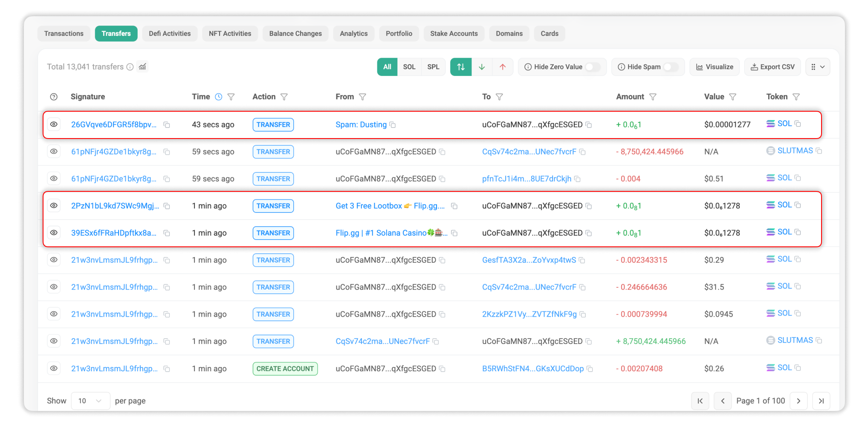868x428 pixels.
Task: Click the eye icon on the Spam: Dusting row
Action: [54, 124]
